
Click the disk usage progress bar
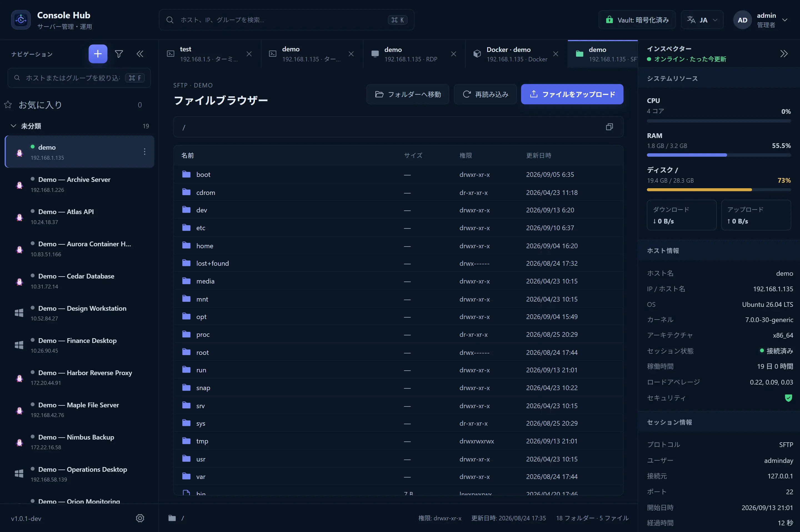pos(719,190)
